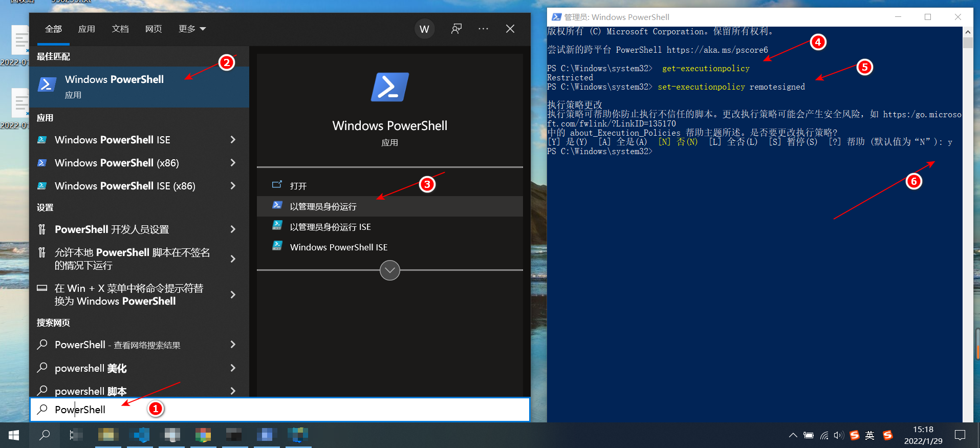
Task: Expand powershell 美化 chevron
Action: (x=233, y=368)
